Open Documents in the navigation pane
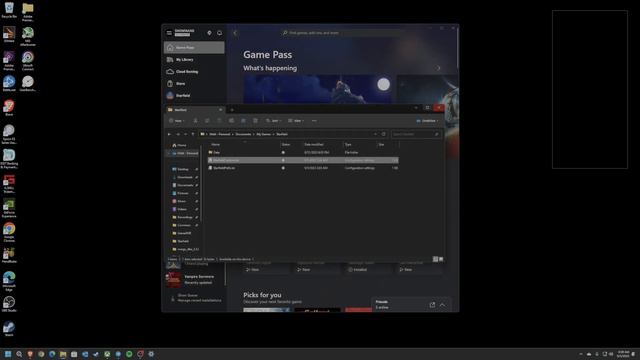The width and height of the screenshot is (640, 360). (185, 185)
